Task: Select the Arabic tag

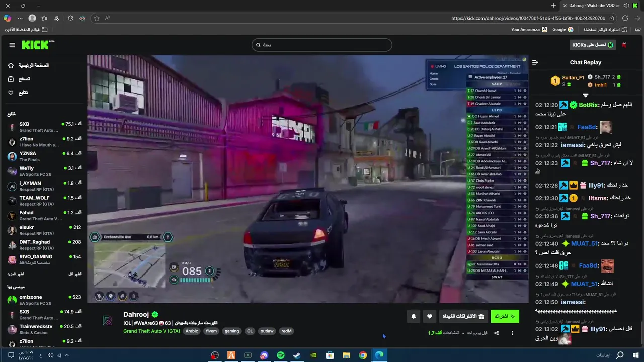Action: pos(192,331)
